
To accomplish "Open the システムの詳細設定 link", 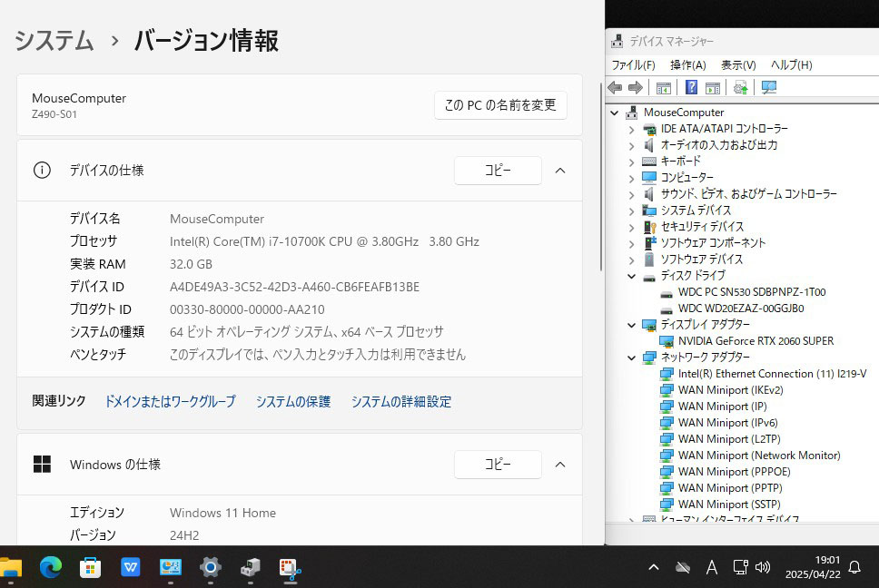I will [x=401, y=401].
